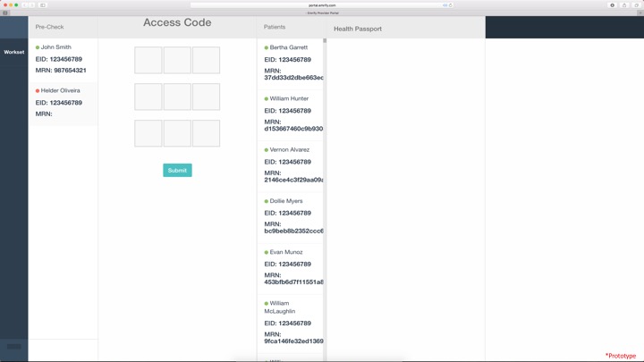
Task: Open the Safari share icon
Action: 624,5
